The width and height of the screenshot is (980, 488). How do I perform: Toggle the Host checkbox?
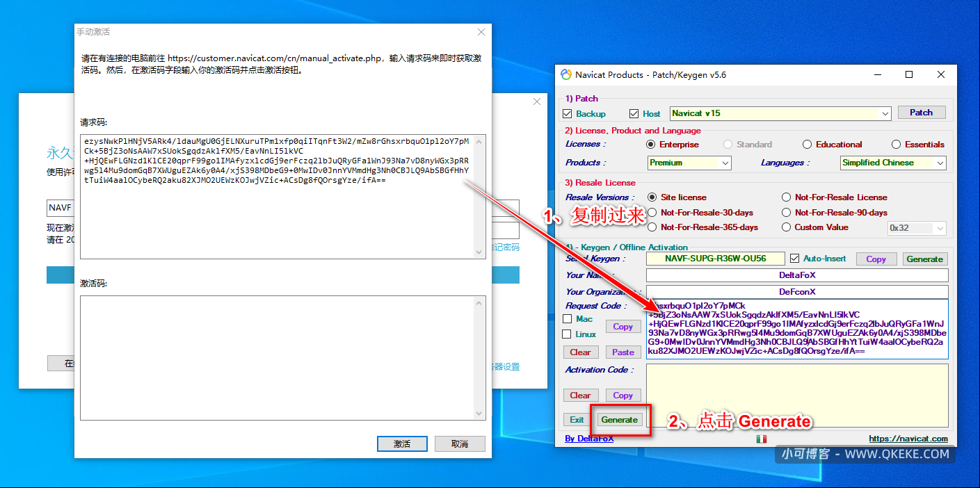[x=634, y=113]
